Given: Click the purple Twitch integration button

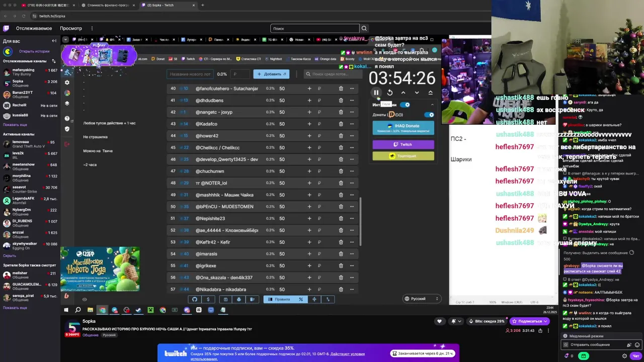Looking at the screenshot, I should click(x=403, y=144).
